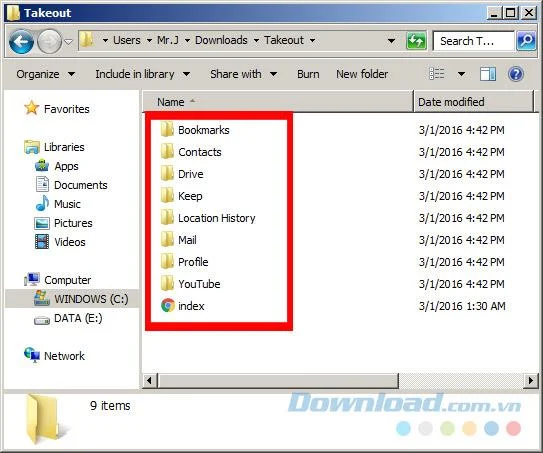
Task: Open Include in library menu
Action: [142, 74]
